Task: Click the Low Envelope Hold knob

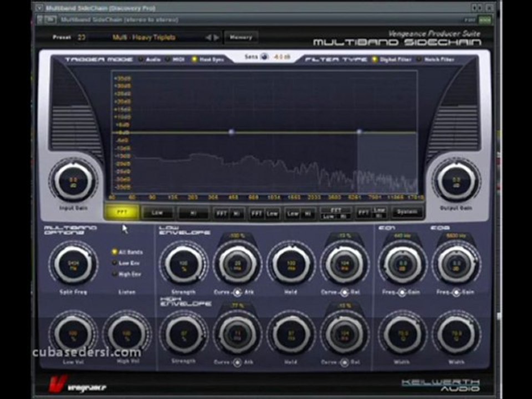Action: (x=291, y=264)
